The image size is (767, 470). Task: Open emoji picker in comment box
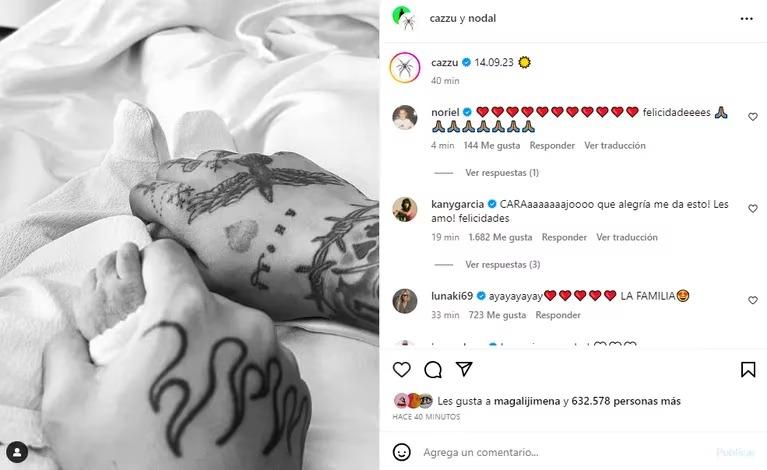tap(402, 452)
